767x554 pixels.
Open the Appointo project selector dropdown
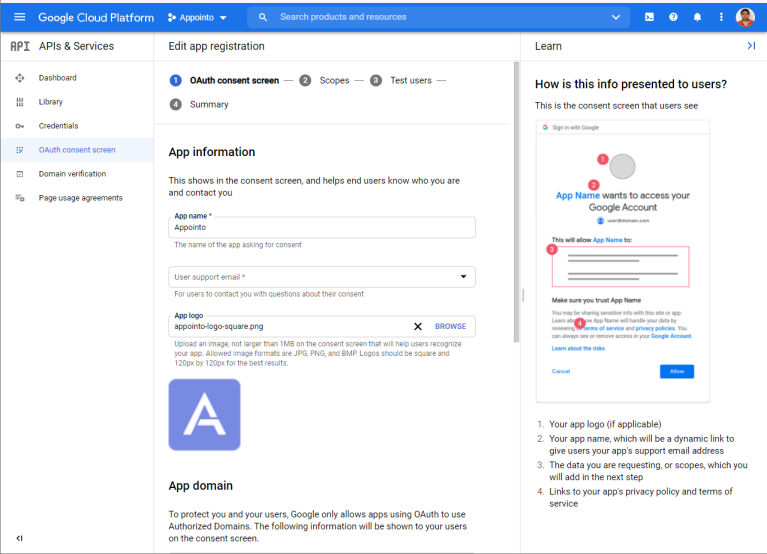tap(197, 18)
